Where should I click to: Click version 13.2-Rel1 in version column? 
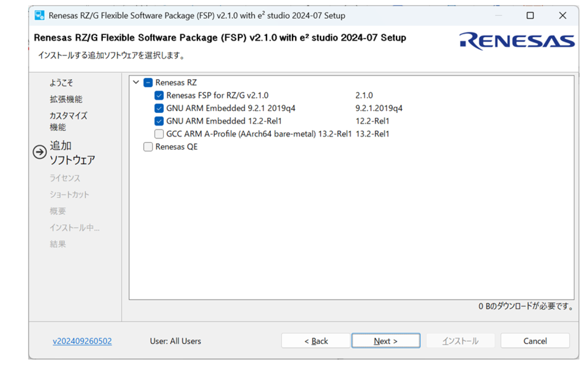[372, 134]
